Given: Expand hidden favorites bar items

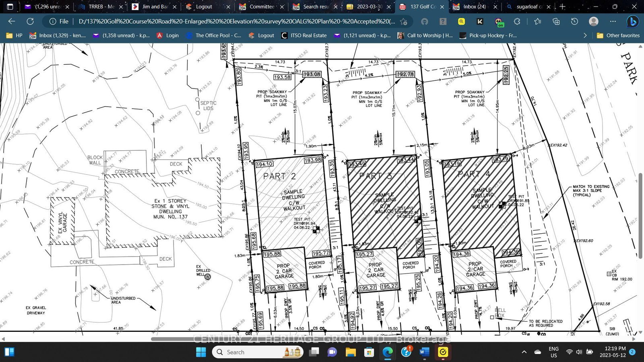Looking at the screenshot, I should (x=585, y=35).
